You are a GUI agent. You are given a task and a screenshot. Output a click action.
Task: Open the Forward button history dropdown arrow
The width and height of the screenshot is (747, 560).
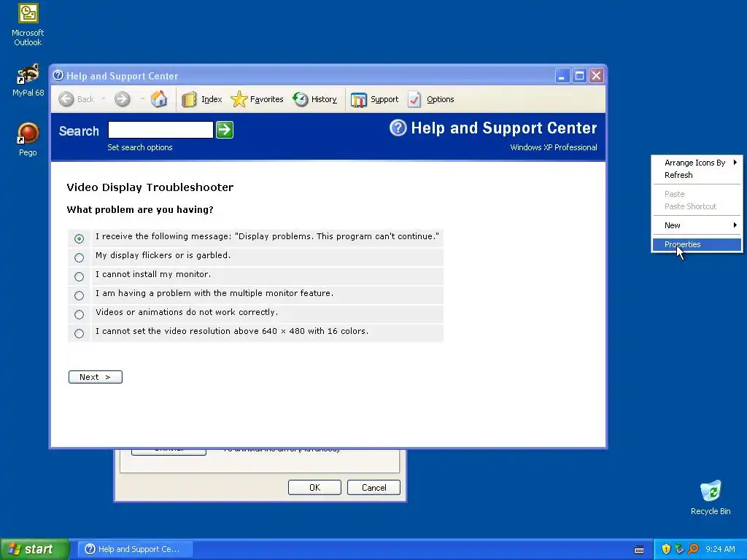[x=142, y=99]
